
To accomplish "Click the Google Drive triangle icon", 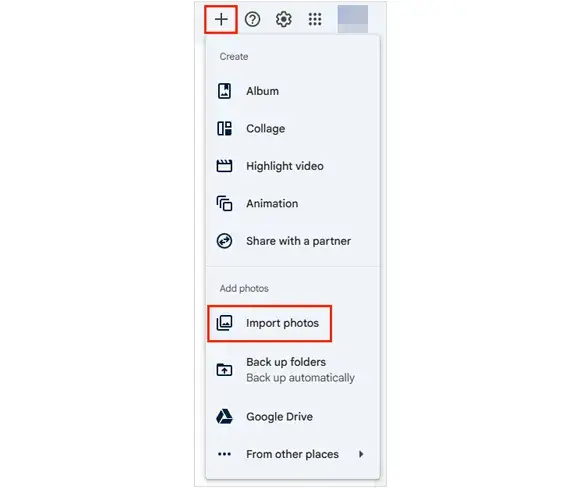I will pos(224,417).
